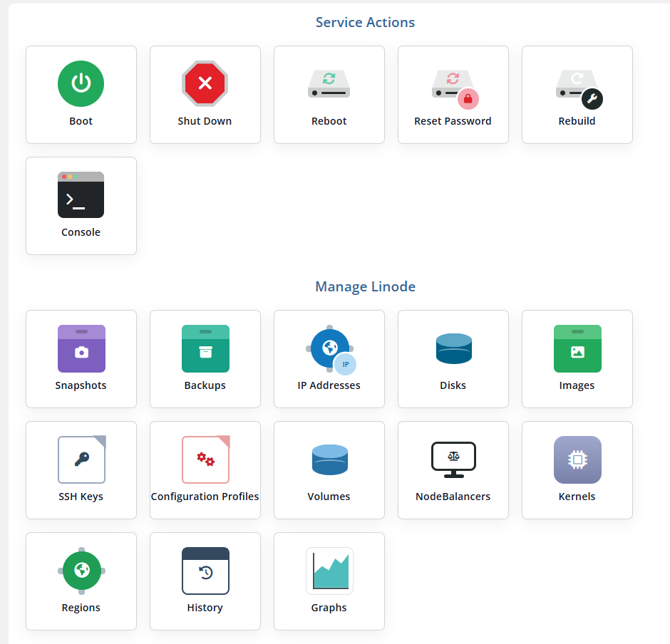Open the Reset Password action
This screenshot has height=644, width=670.
coord(453,95)
